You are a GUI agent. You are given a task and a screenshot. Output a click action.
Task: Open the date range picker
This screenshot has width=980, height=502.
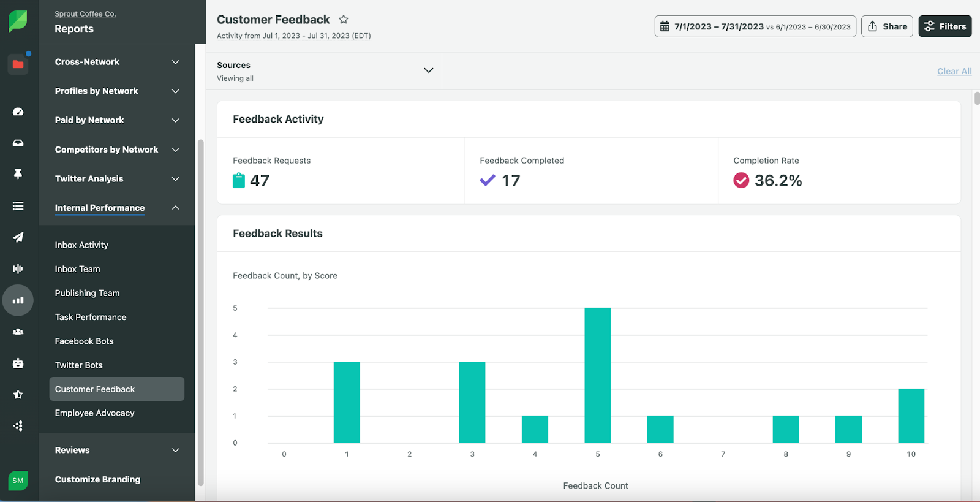click(x=755, y=26)
